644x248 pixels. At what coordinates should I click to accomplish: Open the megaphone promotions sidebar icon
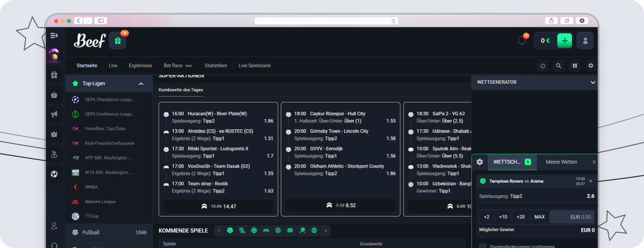coord(54,115)
